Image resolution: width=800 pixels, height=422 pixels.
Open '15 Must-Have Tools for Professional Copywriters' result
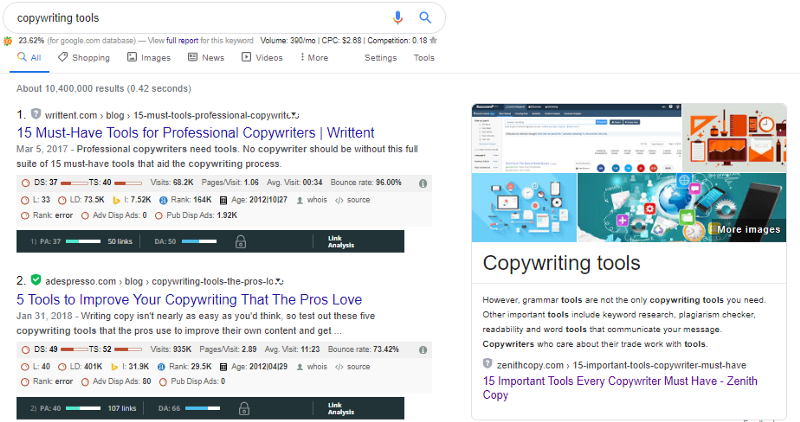(x=195, y=133)
